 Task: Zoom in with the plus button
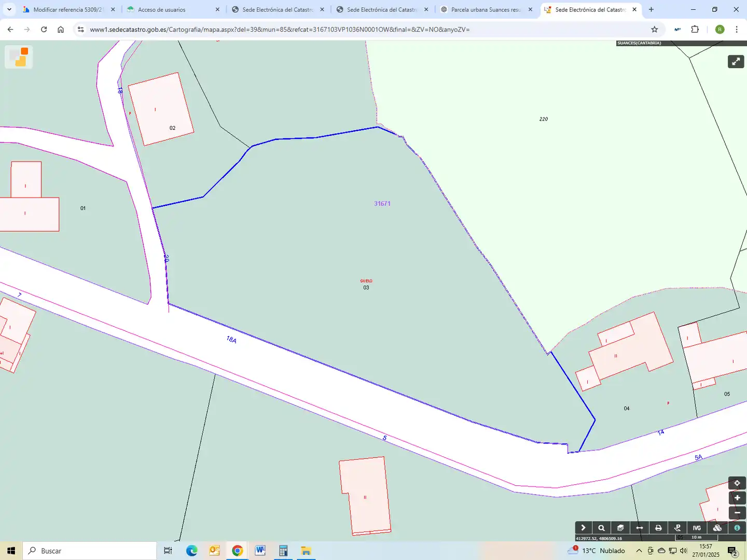[x=737, y=498]
